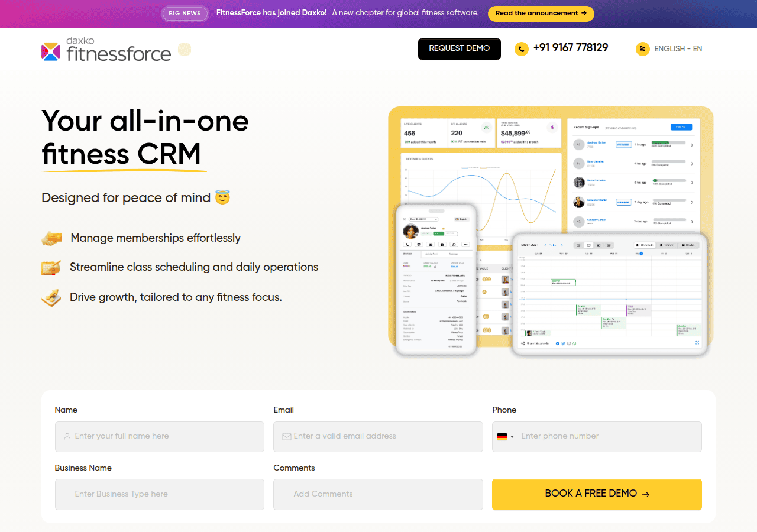Click "FitnessForce has joined Daxko!" text
757x532 pixels.
point(271,13)
